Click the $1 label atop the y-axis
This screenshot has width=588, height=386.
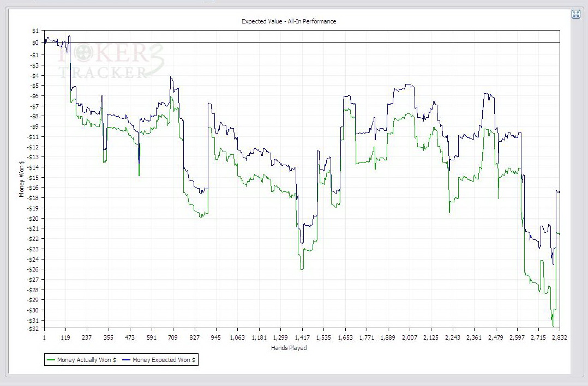tap(35, 31)
